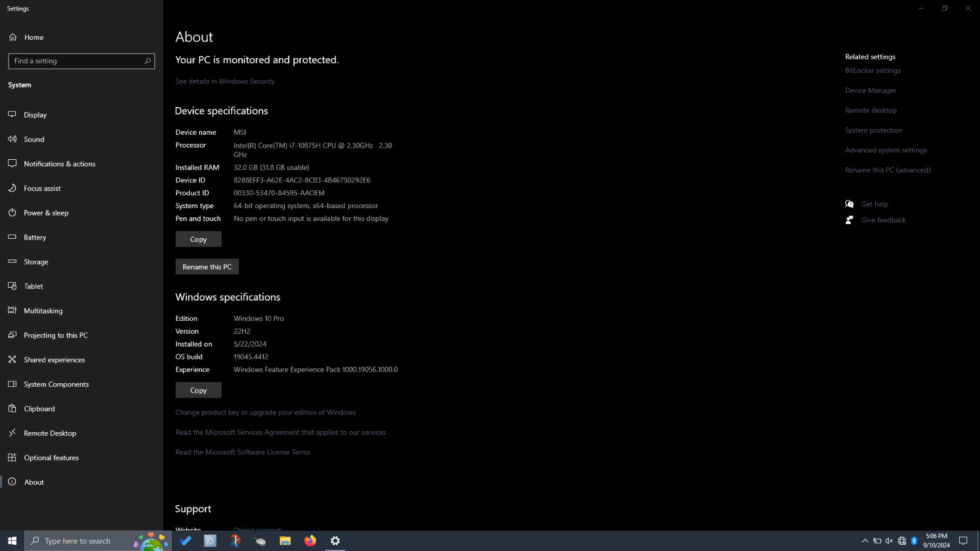Open Projecting to this PC icon
The image size is (980, 551).
point(12,335)
